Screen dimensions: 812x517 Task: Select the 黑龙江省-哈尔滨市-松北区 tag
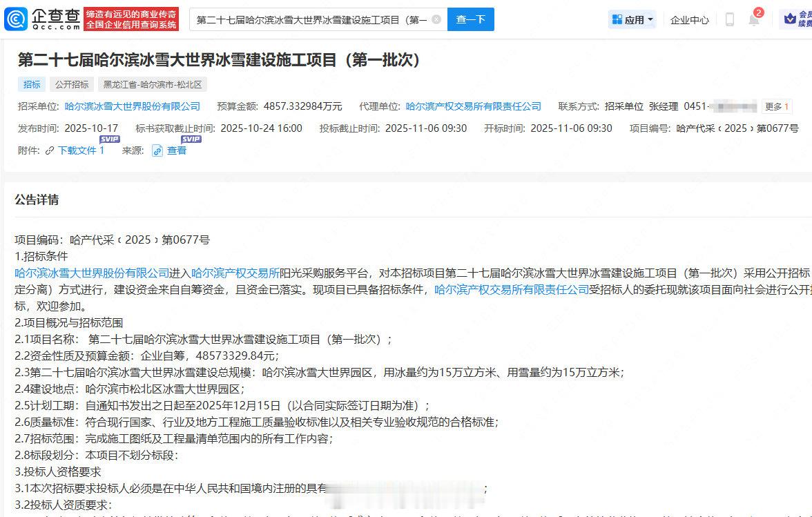153,84
